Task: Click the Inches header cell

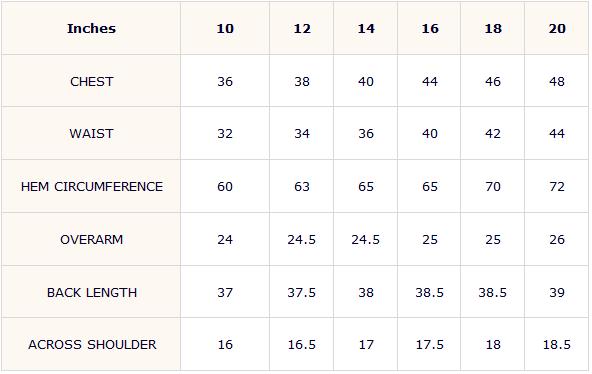Action: coord(91,29)
